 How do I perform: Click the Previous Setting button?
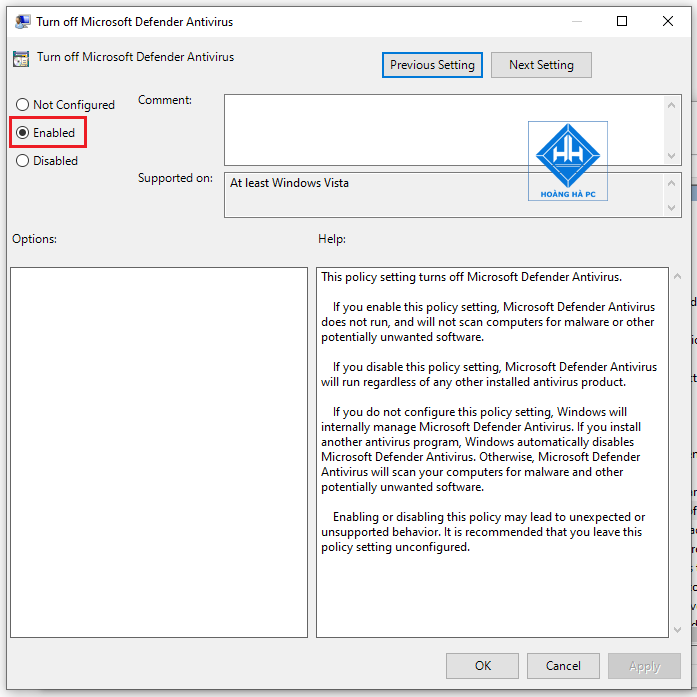(x=432, y=65)
